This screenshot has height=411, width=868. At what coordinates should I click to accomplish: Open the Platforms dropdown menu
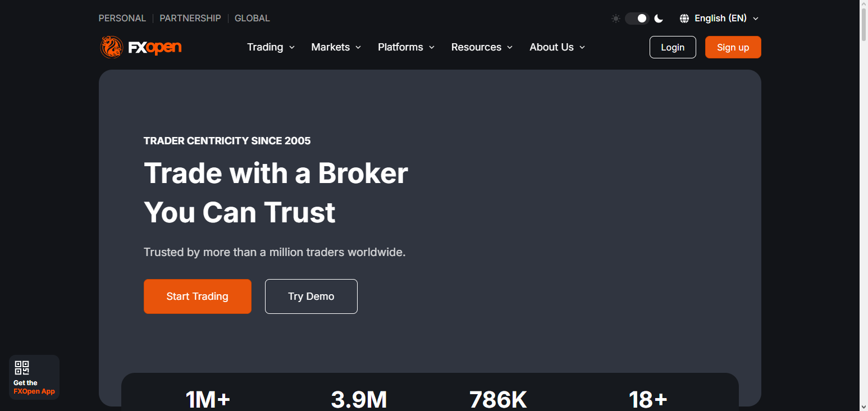point(406,47)
